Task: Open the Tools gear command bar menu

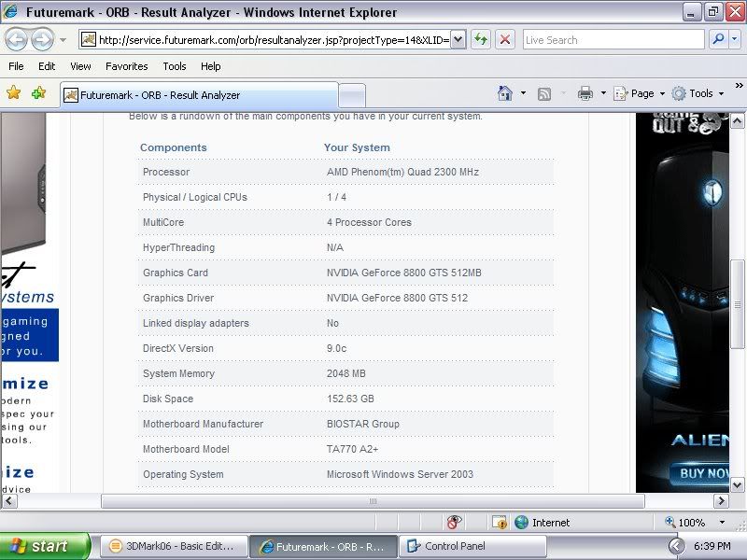Action: pos(698,93)
